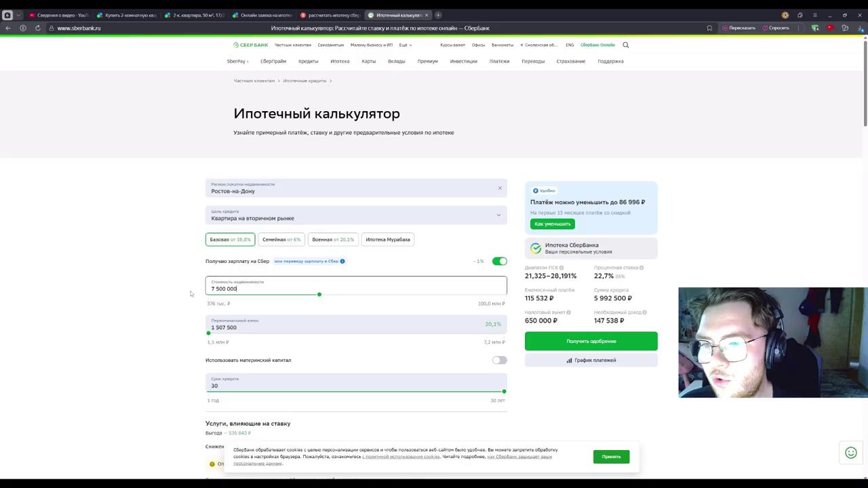
Task: Click the lock icon next to www.sberbank.ru
Action: point(52,28)
